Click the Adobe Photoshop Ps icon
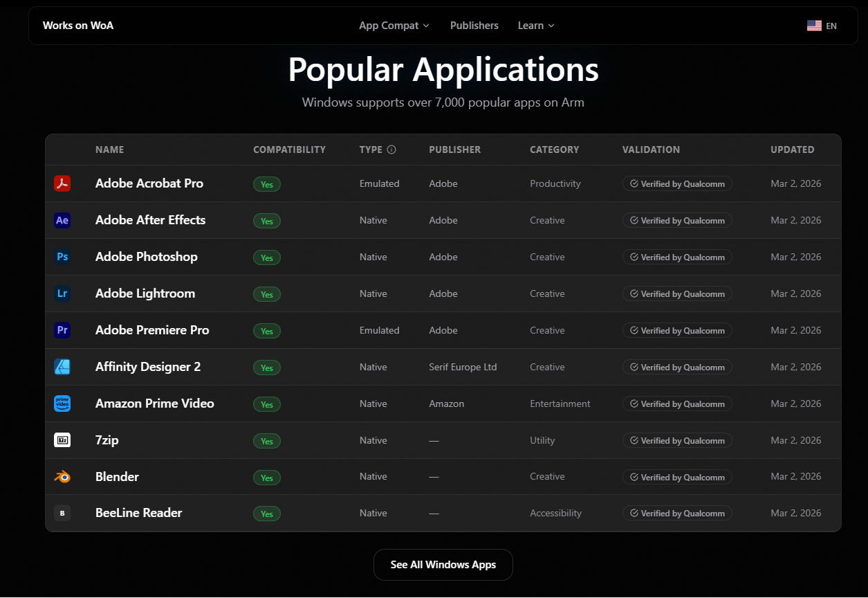868x598 pixels. click(62, 257)
